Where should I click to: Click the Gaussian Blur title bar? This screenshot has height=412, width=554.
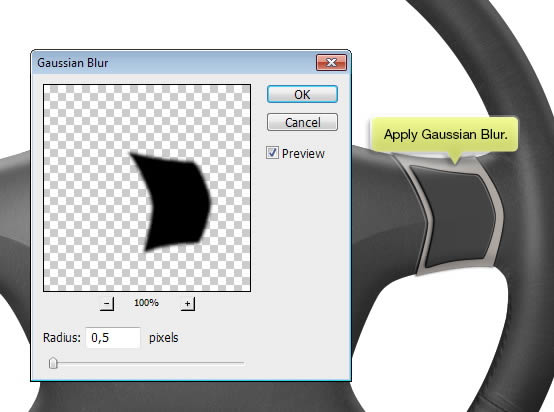pos(173,63)
